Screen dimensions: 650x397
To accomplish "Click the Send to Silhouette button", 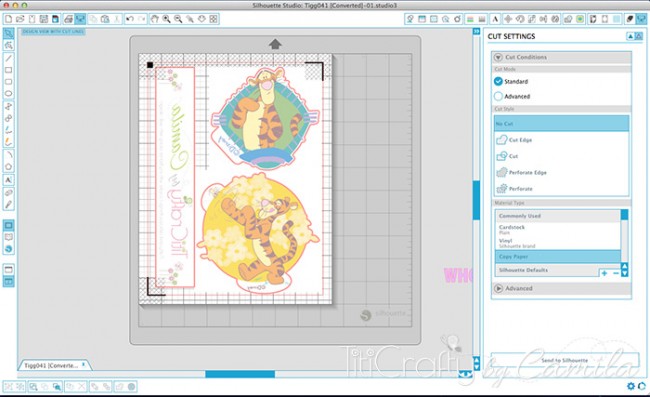I will [x=565, y=360].
